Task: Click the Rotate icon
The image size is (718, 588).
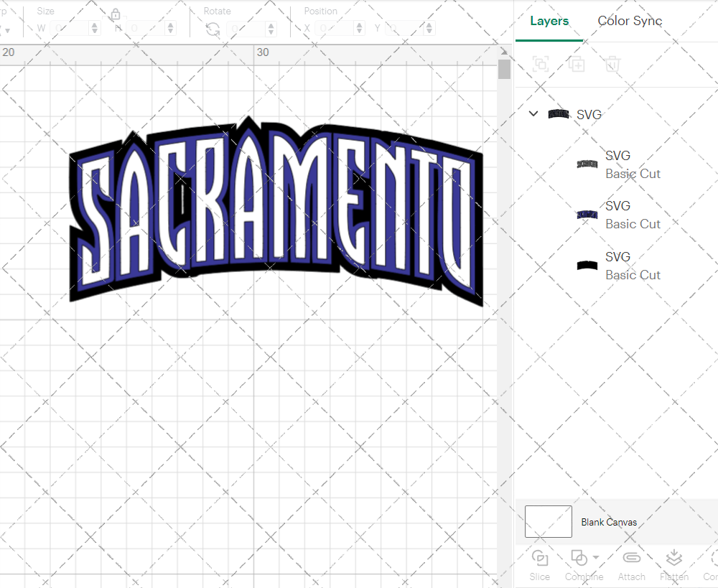Action: [x=213, y=29]
